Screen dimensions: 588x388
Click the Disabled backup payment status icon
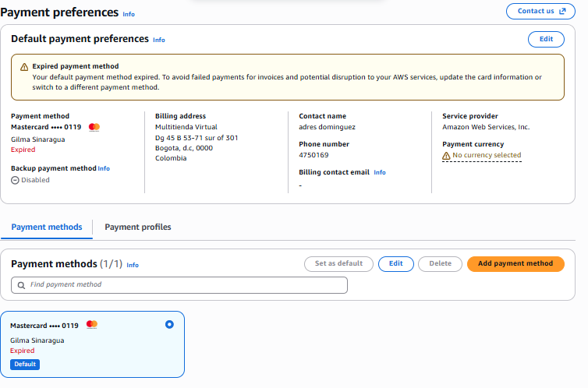click(x=15, y=180)
